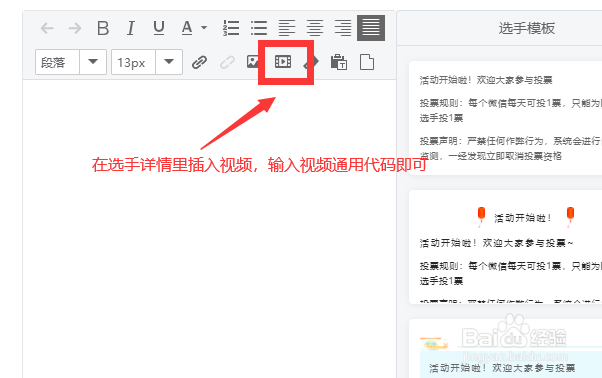Screen dimensions: 602x378
Task: Open source code view icon
Action: [311, 62]
